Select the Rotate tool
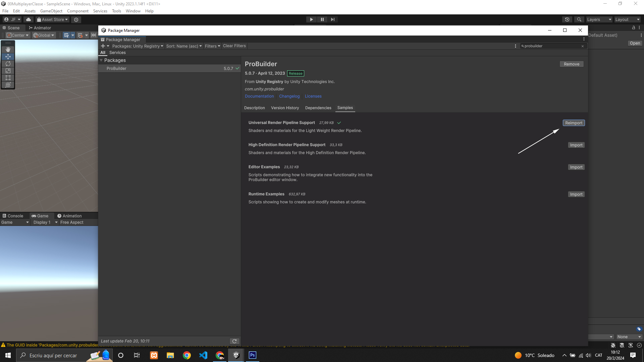The width and height of the screenshot is (644, 362). coord(8,64)
